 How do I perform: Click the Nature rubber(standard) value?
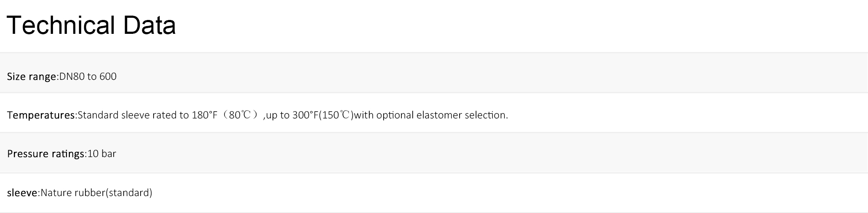pyautogui.click(x=96, y=193)
